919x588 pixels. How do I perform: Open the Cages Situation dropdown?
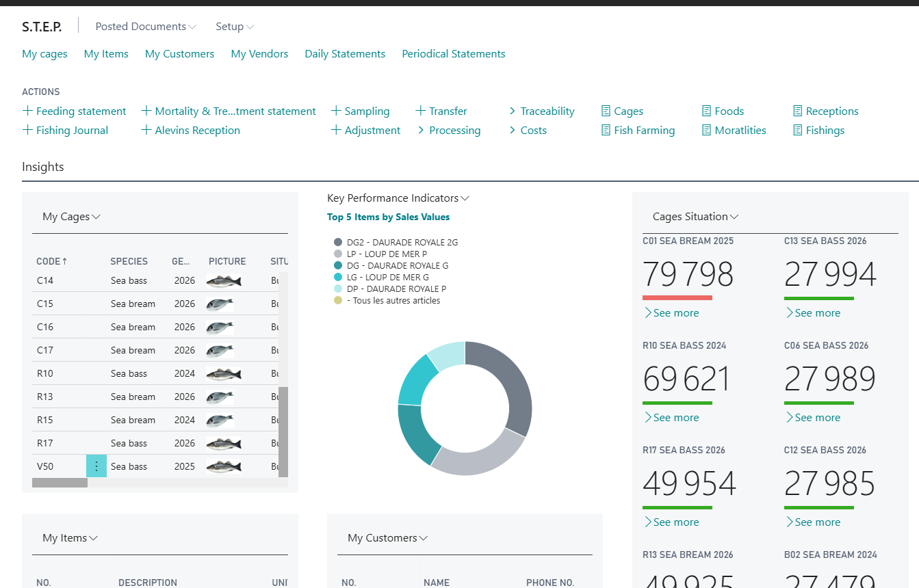[x=695, y=217]
